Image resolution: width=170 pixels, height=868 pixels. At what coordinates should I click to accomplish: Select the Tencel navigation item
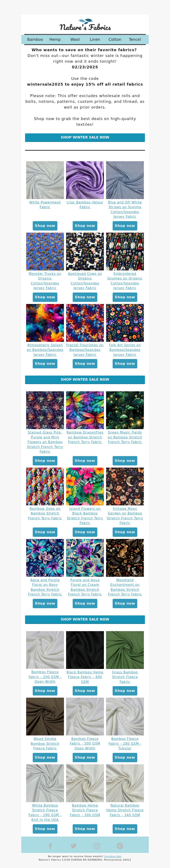tap(135, 40)
